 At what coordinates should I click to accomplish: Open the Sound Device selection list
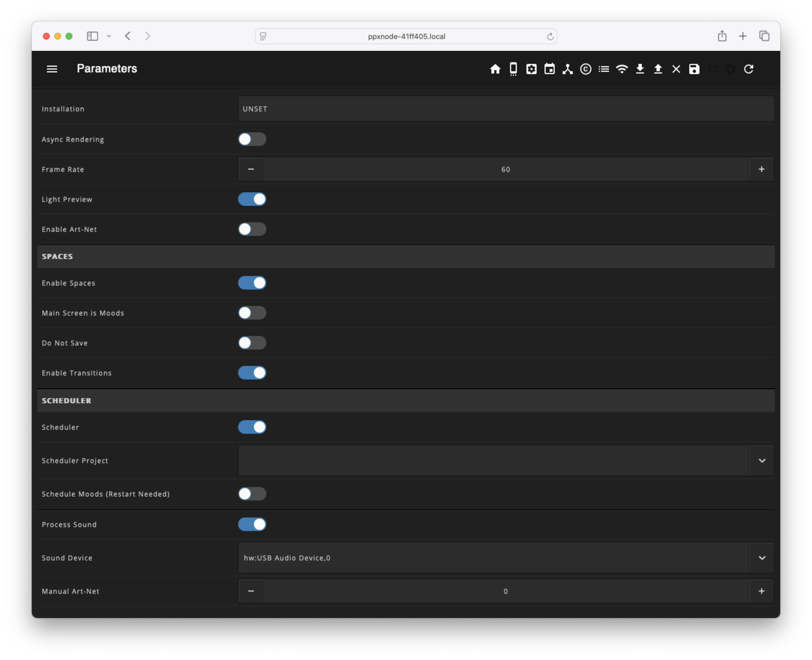(762, 558)
